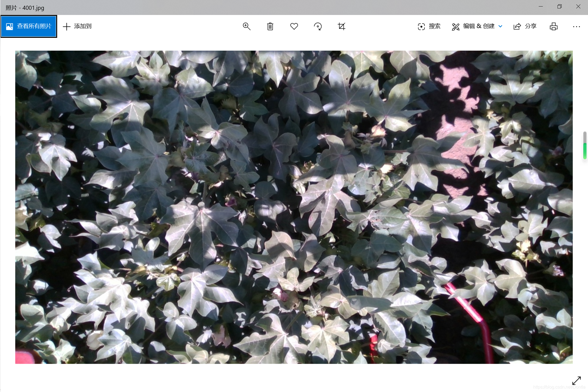Screen dimensions: 588x392
Task: Click the visual search (搜索) icon
Action: pos(421,26)
